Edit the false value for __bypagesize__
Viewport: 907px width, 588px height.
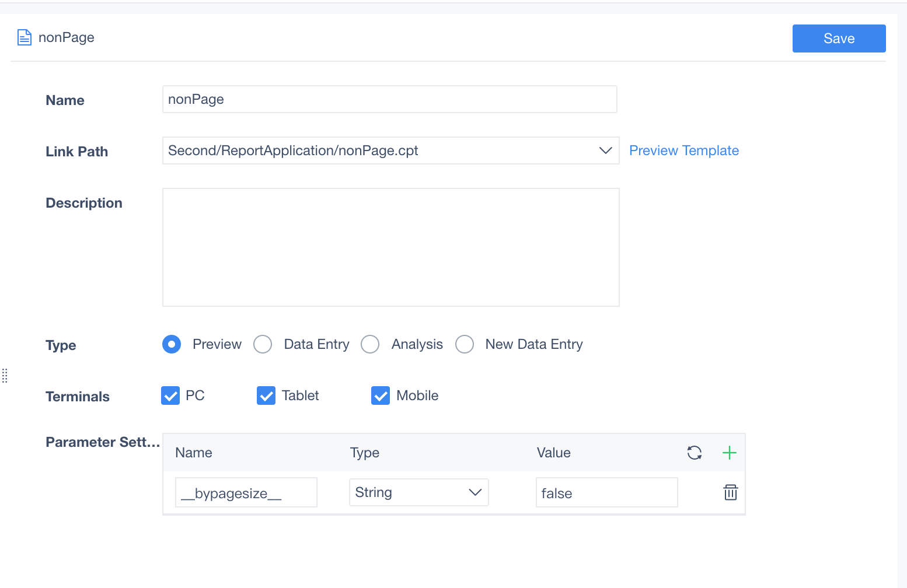[x=606, y=492]
